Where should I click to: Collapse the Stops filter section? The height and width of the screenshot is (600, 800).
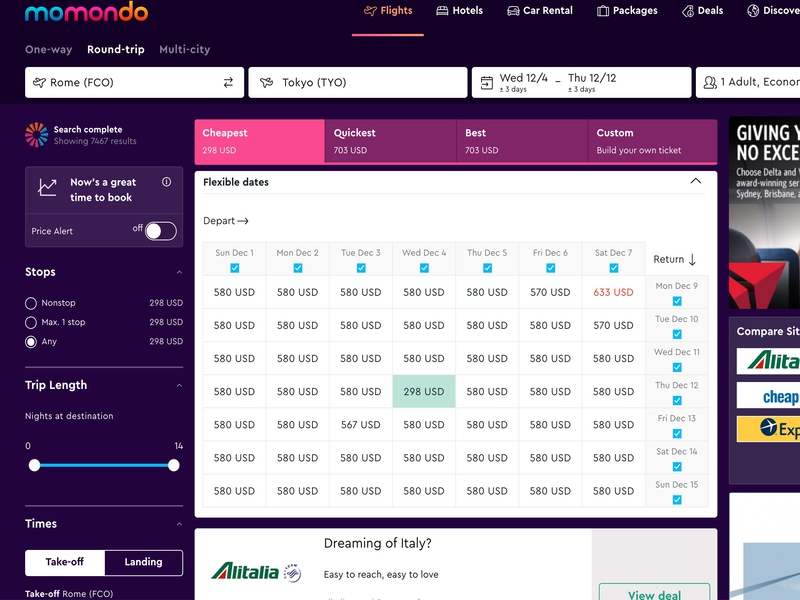[179, 272]
